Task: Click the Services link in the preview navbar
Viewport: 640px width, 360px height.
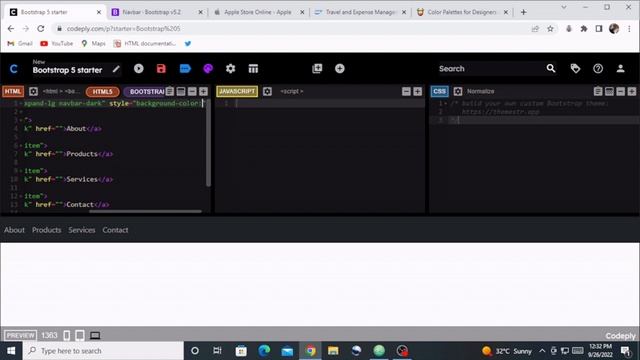Action: tap(82, 230)
